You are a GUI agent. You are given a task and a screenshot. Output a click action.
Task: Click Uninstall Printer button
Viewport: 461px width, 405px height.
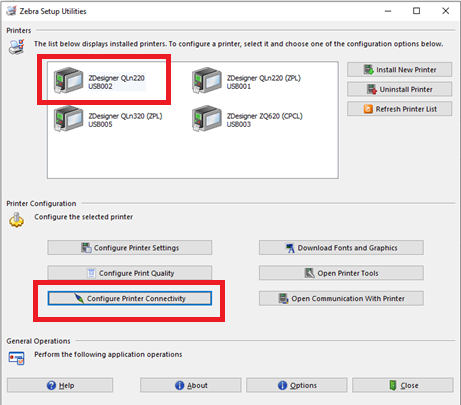(x=399, y=89)
